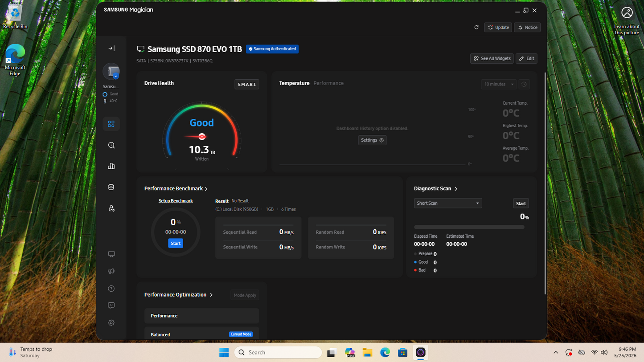The width and height of the screenshot is (644, 362).
Task: Click the Samsung SSD 870 EVO 1TB title
Action: (195, 49)
